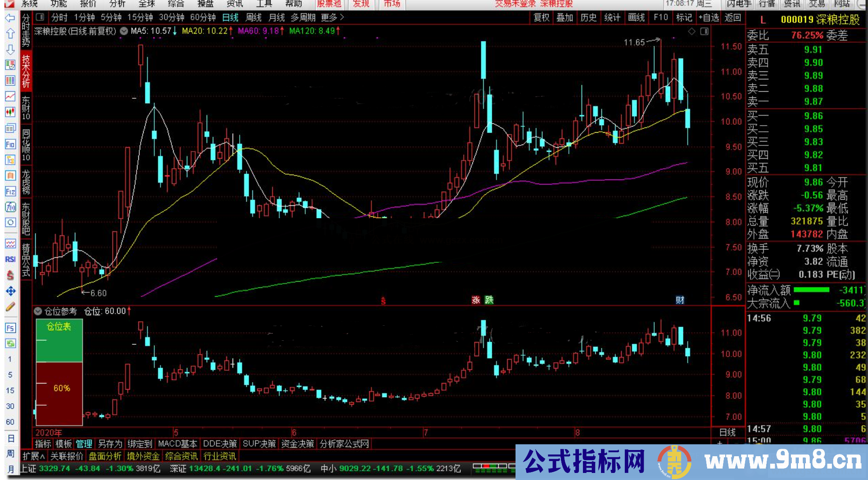This screenshot has width=868, height=480.
Task: Toggle 画线 line-drawing mode
Action: pos(636,19)
